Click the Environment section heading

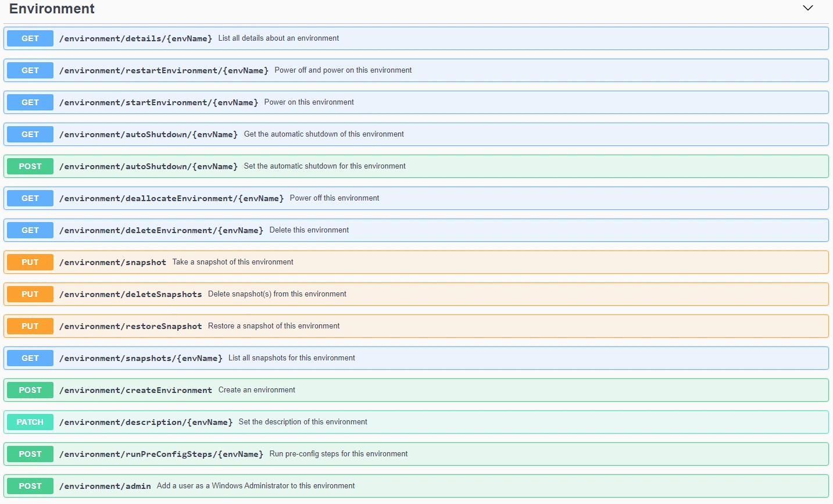[52, 9]
